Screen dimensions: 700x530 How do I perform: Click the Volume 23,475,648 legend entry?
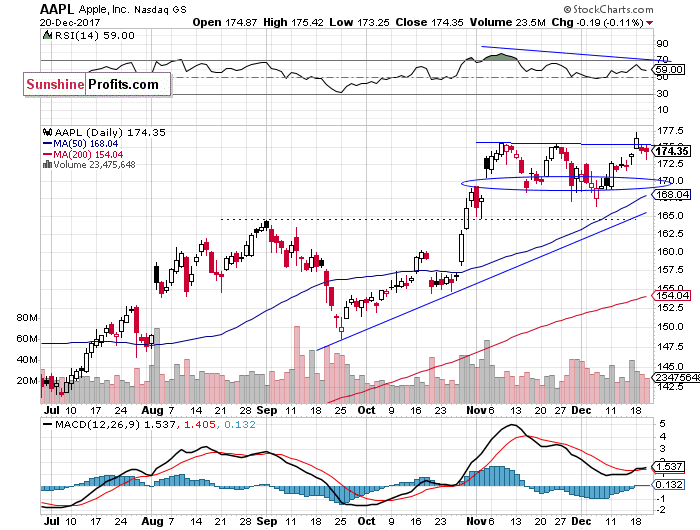(x=89, y=165)
